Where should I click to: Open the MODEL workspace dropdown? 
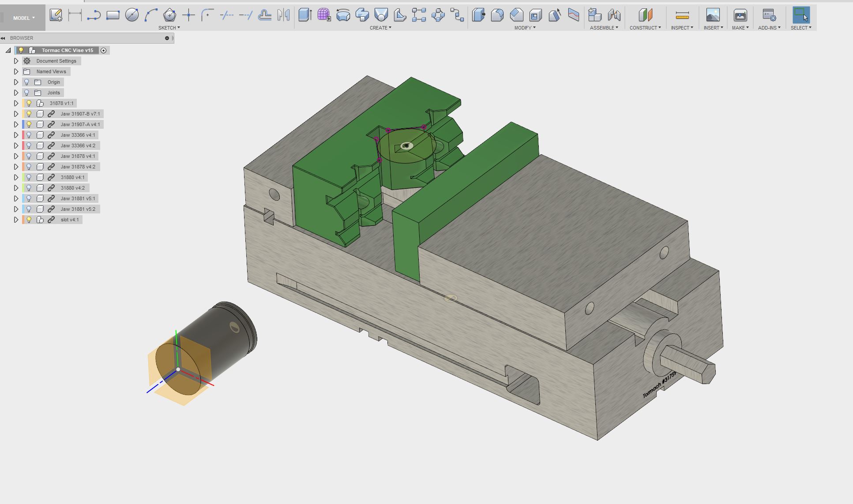pos(23,18)
